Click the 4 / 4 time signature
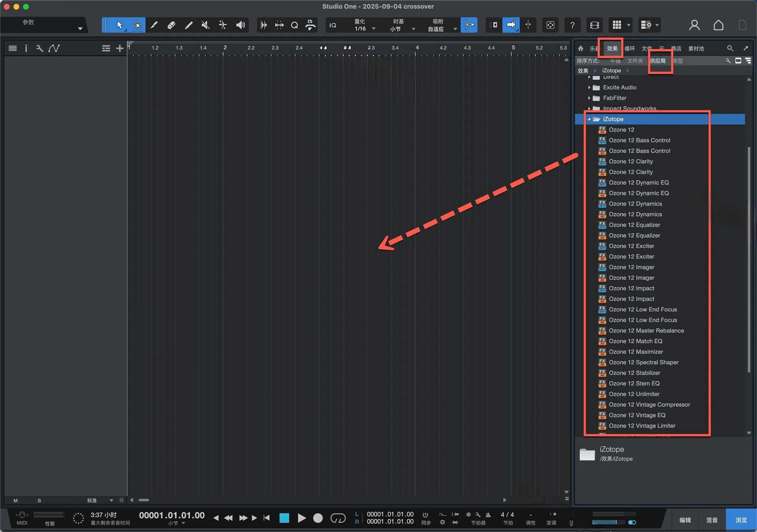Viewport: 757px width, 532px height. coord(507,515)
